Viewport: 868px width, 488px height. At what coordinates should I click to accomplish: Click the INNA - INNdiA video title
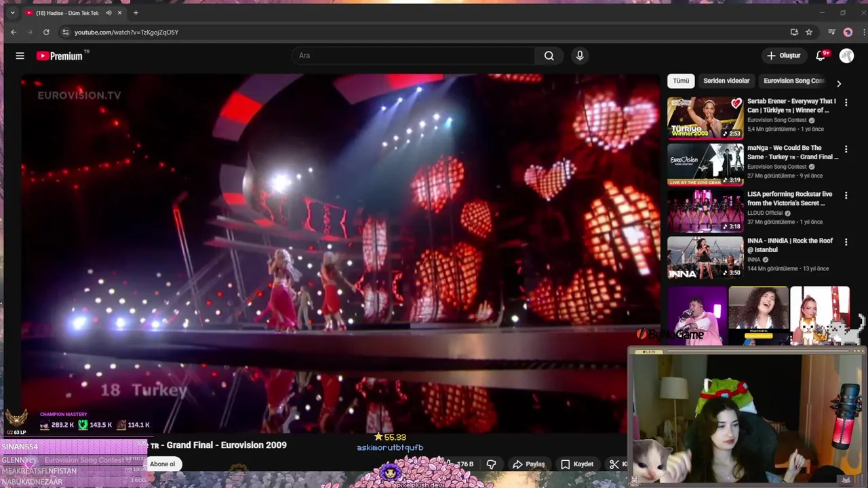tap(790, 245)
